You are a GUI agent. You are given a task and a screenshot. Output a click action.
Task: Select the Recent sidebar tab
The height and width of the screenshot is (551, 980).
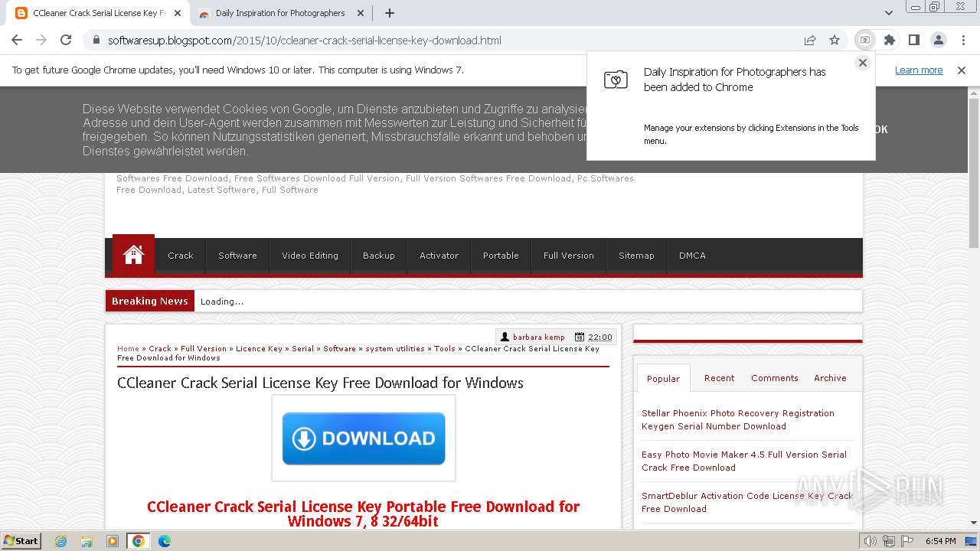(x=719, y=378)
